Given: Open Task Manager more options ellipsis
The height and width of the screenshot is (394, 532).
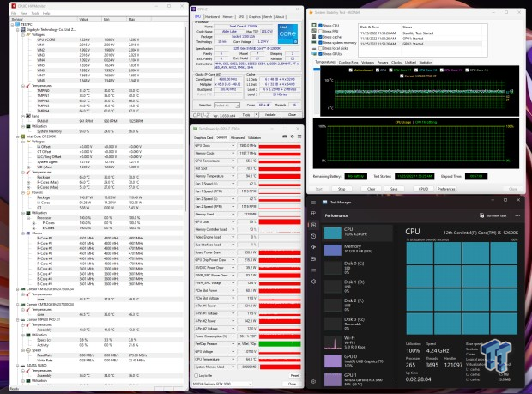Looking at the screenshot, I should tap(517, 215).
